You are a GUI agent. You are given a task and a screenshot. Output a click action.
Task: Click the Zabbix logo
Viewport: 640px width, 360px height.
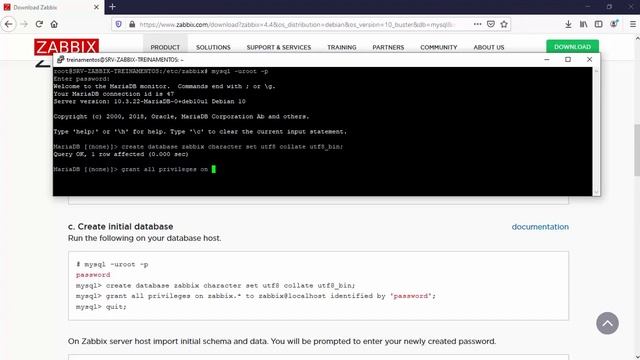click(x=67, y=48)
